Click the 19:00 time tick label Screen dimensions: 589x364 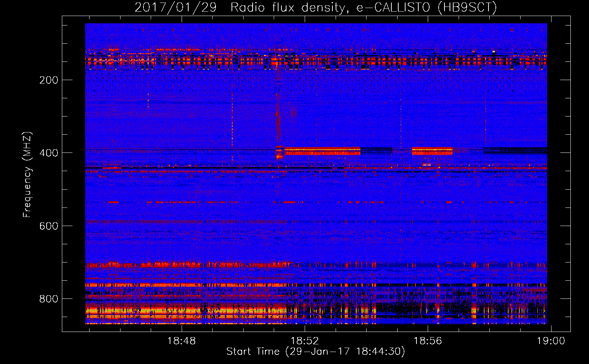551,341
